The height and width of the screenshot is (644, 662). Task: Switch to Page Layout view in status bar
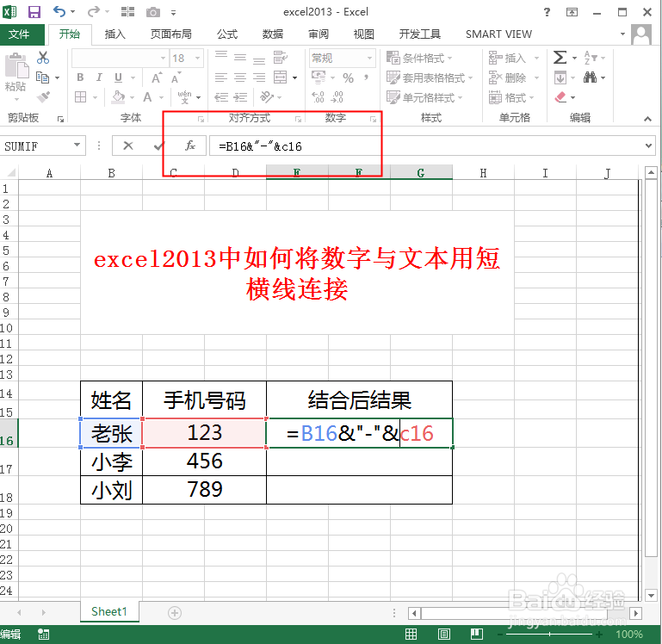tap(443, 634)
